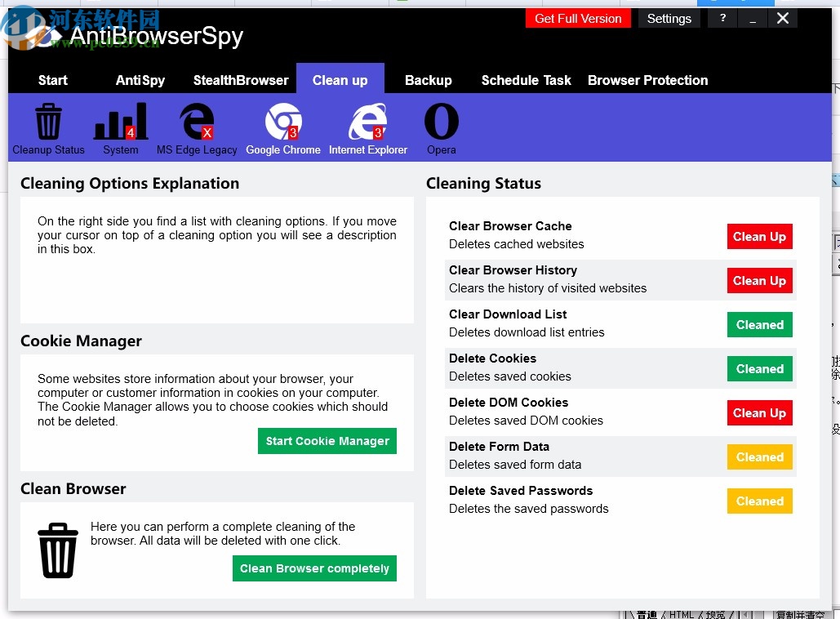Open the AntiSpy tab
Image resolution: width=840 pixels, height=619 pixels.
[140, 80]
